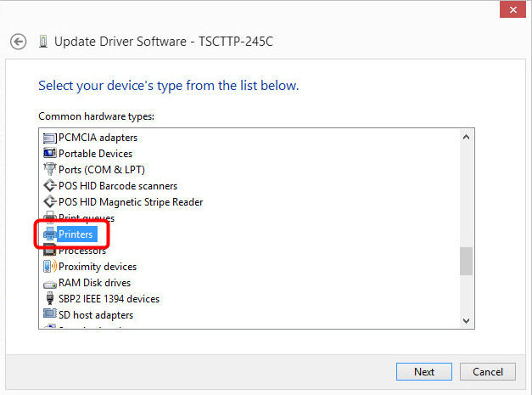The width and height of the screenshot is (532, 395).
Task: Select Print queues in the list
Action: (86, 218)
